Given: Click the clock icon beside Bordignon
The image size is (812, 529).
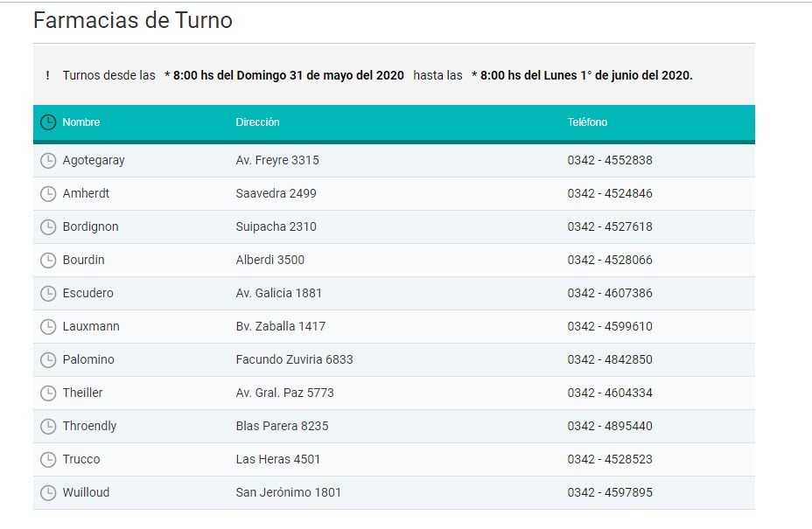Looking at the screenshot, I should click(x=48, y=227).
